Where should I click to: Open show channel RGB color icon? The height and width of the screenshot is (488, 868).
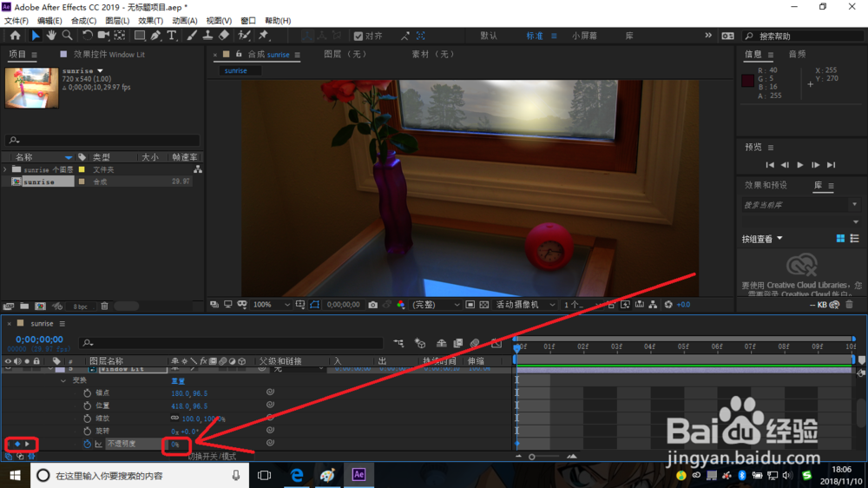click(401, 305)
